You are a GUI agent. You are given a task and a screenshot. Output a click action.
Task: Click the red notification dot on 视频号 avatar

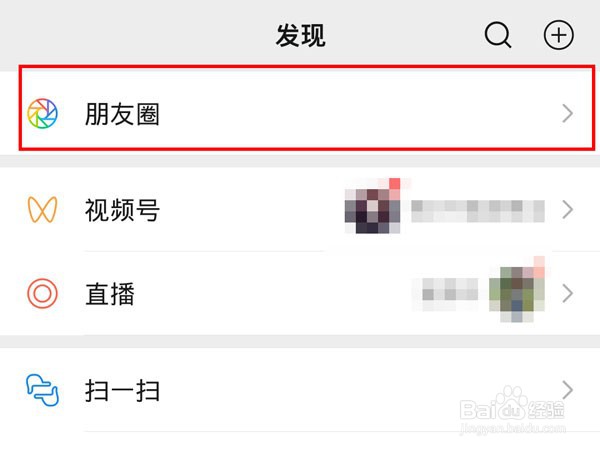pos(395,184)
